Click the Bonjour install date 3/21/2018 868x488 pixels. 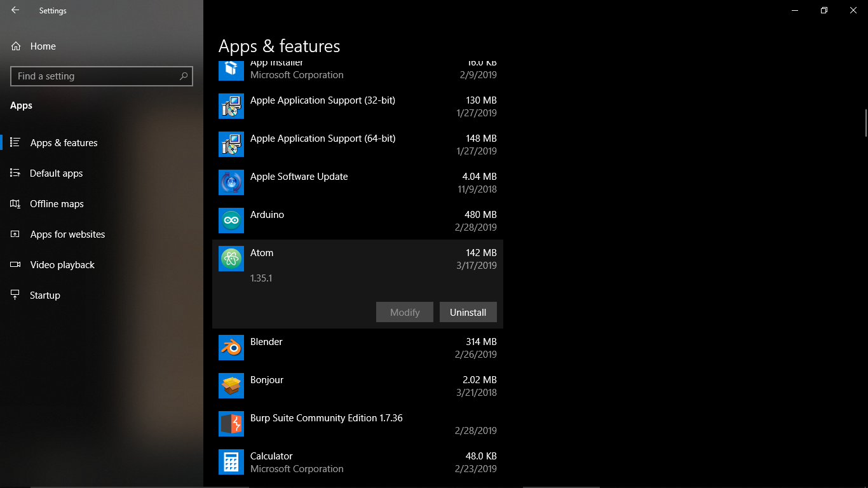pos(477,393)
